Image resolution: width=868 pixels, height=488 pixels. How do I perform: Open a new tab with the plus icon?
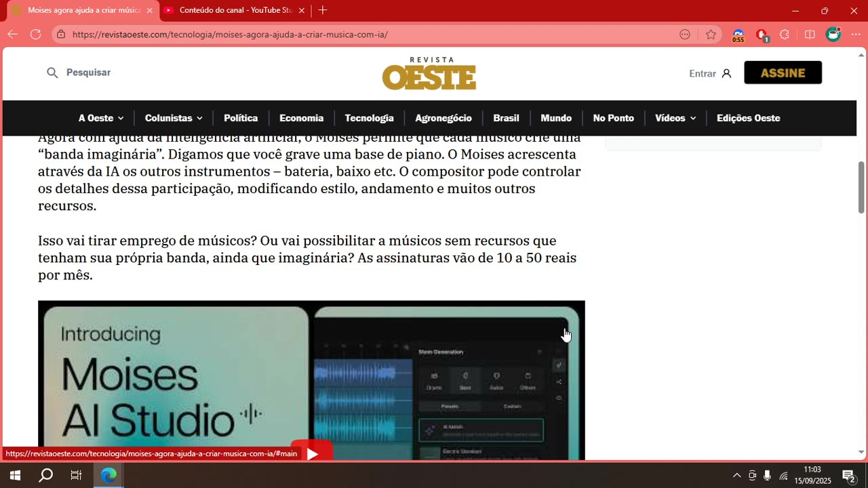point(323,10)
